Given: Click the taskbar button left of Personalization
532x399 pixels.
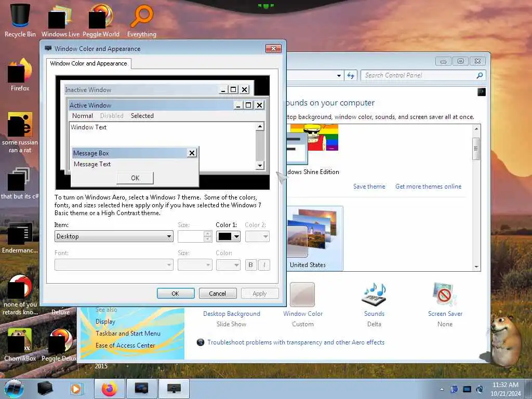Looking at the screenshot, I should (141, 389).
